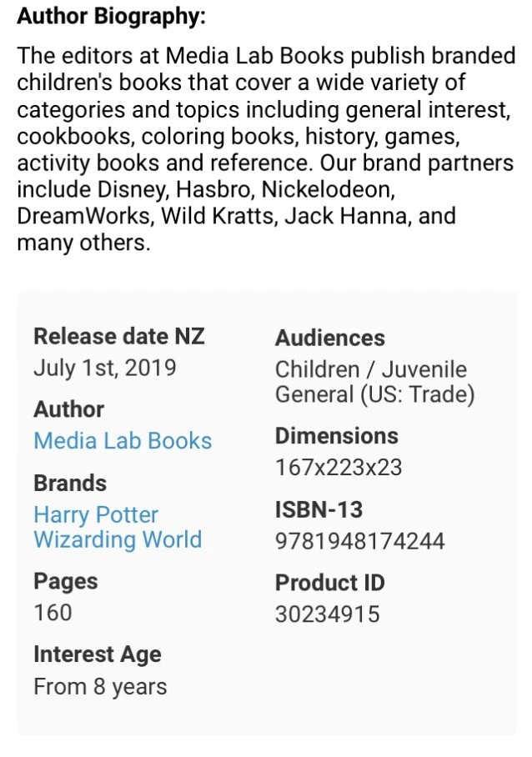Click the page count value 160

[x=53, y=613]
